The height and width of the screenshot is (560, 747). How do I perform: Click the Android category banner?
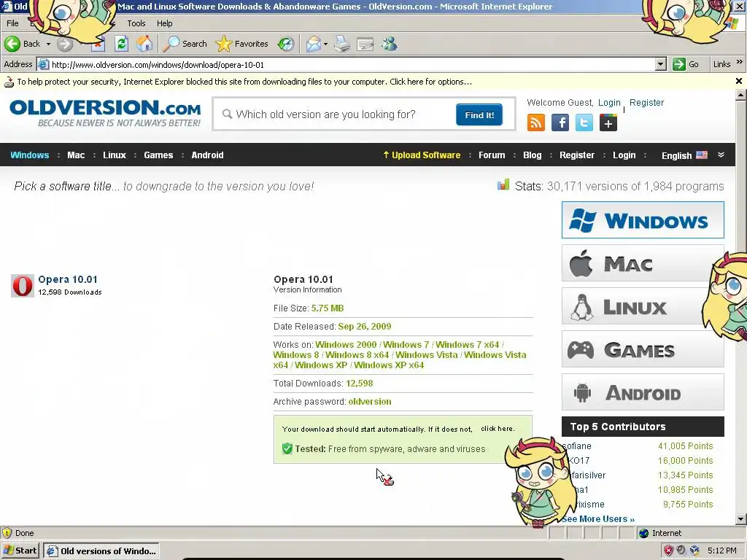643,392
